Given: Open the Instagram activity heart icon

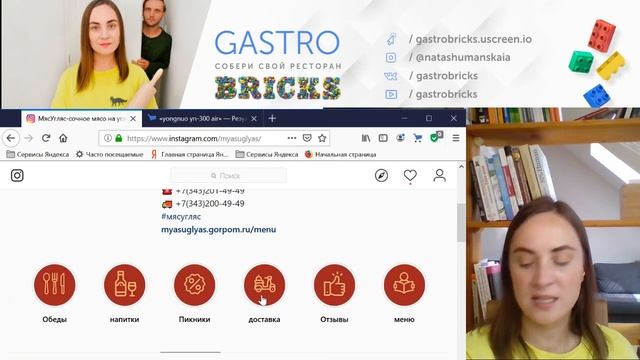Looking at the screenshot, I should click(x=410, y=176).
